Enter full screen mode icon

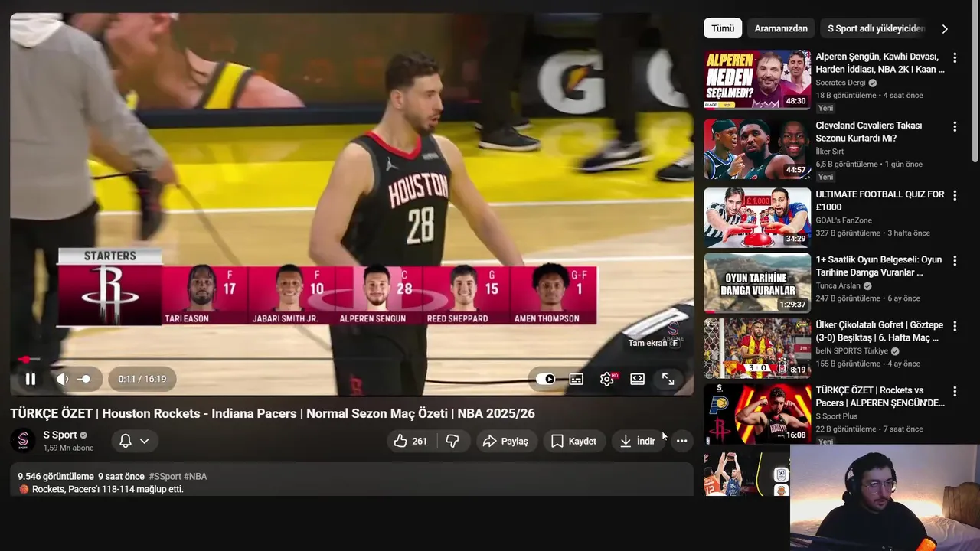[668, 379]
